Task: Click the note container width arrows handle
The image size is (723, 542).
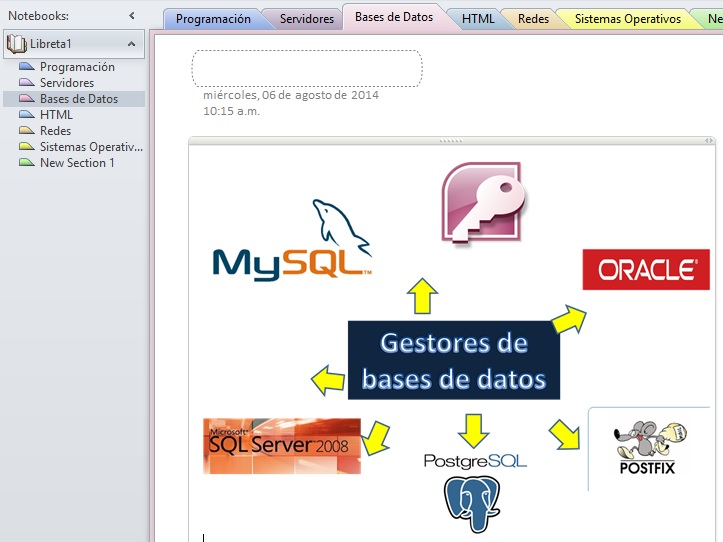Action: 709,140
